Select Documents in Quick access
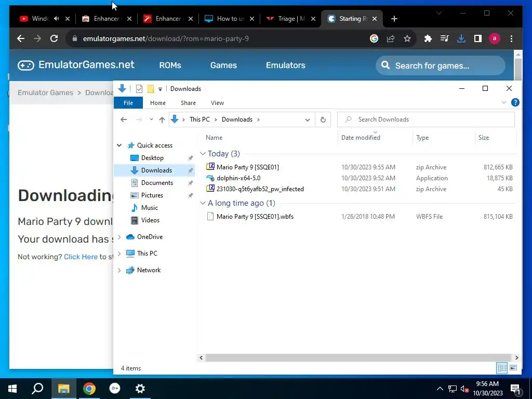Viewport: 532px width, 399px height. [x=157, y=183]
